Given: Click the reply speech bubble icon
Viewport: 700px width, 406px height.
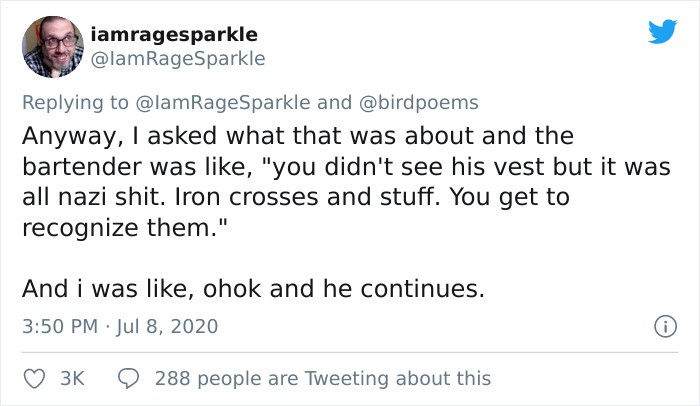Looking at the screenshot, I should 130,378.
